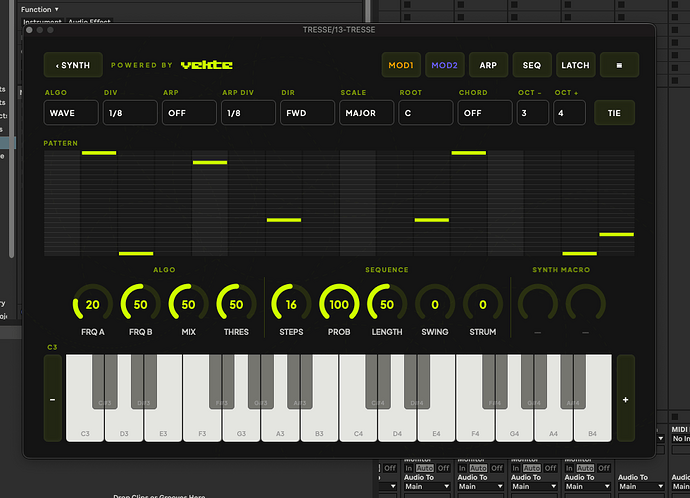The image size is (690, 498).
Task: Play the C4 piano key
Action: (x=358, y=426)
